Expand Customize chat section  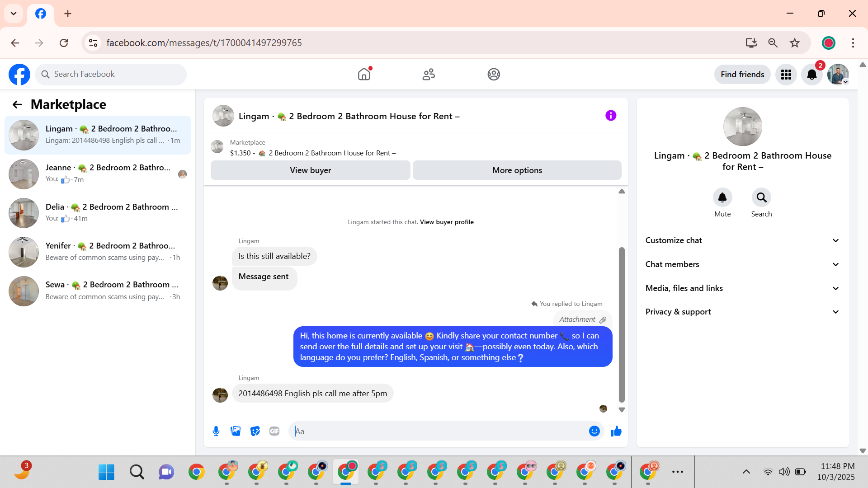pyautogui.click(x=742, y=240)
